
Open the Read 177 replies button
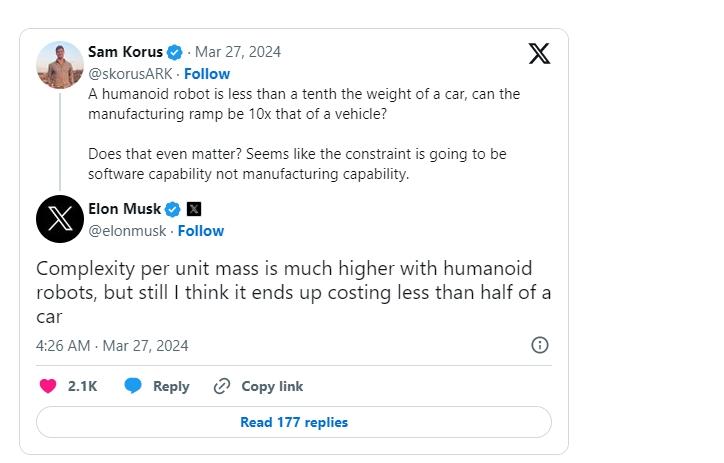[x=293, y=422]
